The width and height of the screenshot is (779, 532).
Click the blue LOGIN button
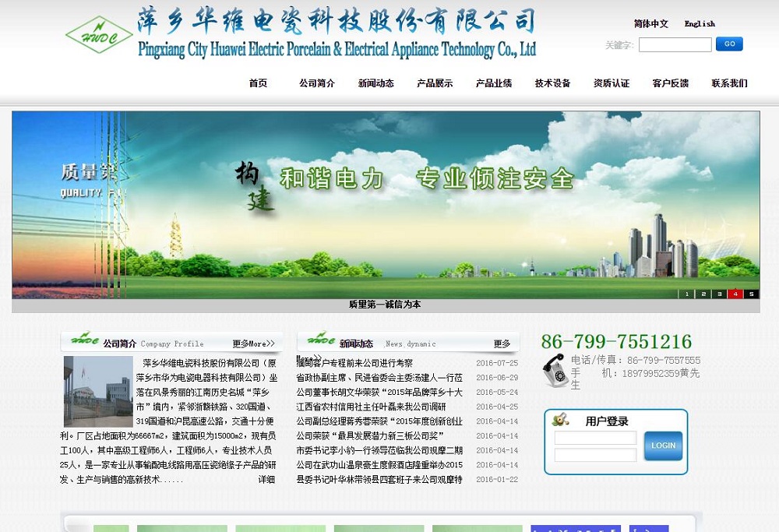coord(663,446)
